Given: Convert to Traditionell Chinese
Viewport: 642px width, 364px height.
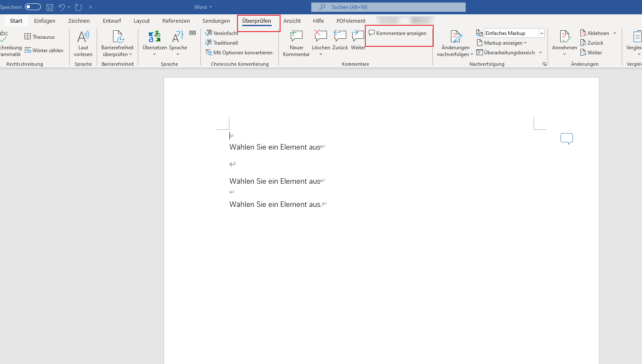Looking at the screenshot, I should pyautogui.click(x=222, y=43).
